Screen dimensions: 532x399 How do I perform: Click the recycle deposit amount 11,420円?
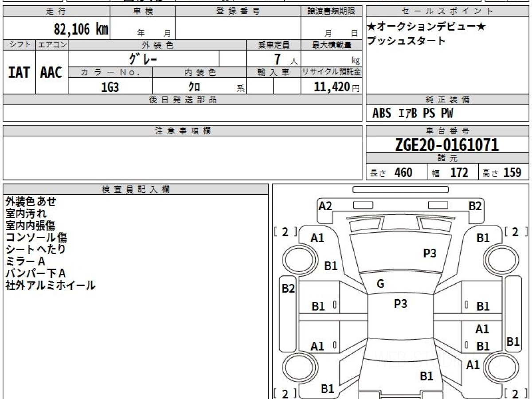click(x=337, y=87)
